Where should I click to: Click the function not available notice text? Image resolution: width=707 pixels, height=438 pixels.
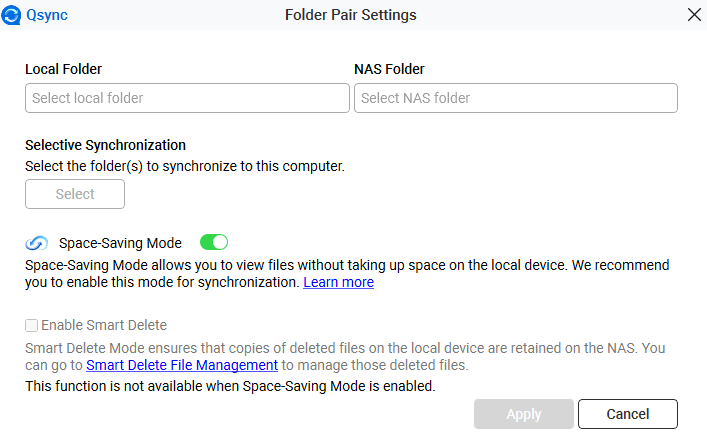coord(230,385)
